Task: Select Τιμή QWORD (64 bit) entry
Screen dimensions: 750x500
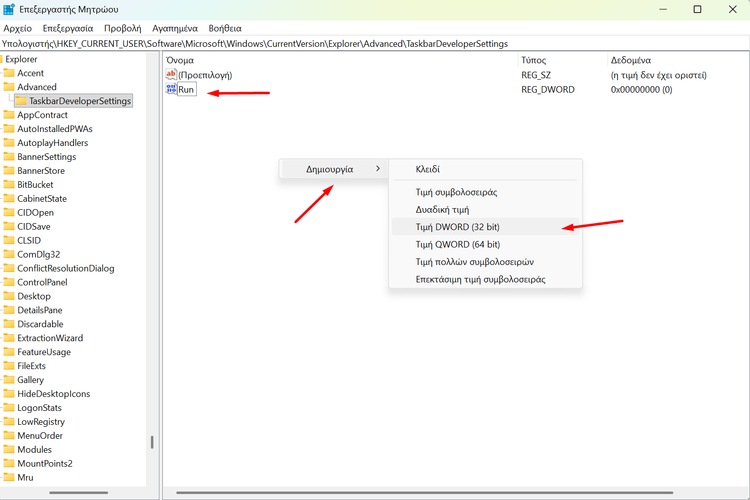Action: pyautogui.click(x=458, y=244)
